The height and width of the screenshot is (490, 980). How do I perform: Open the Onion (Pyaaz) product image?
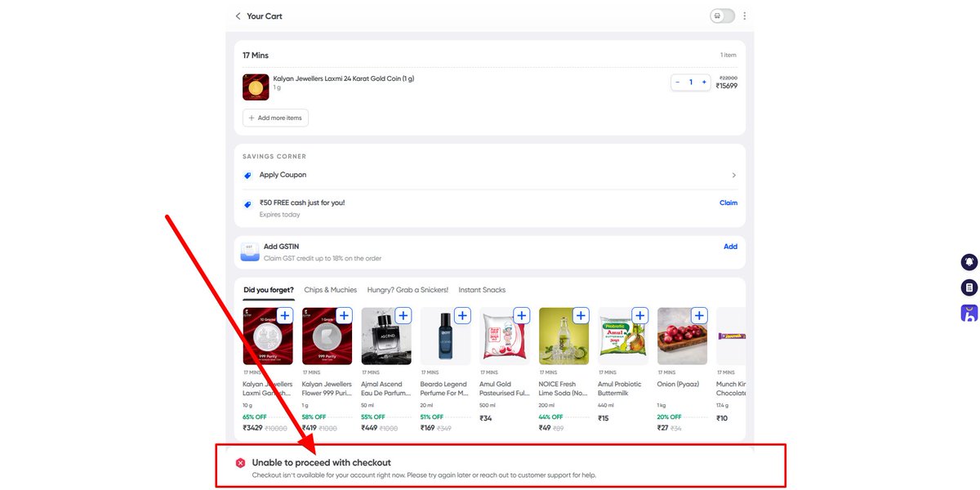coord(682,336)
